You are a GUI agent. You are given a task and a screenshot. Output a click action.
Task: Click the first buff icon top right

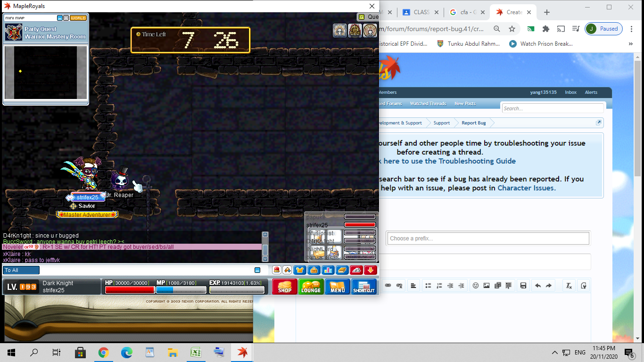(340, 31)
